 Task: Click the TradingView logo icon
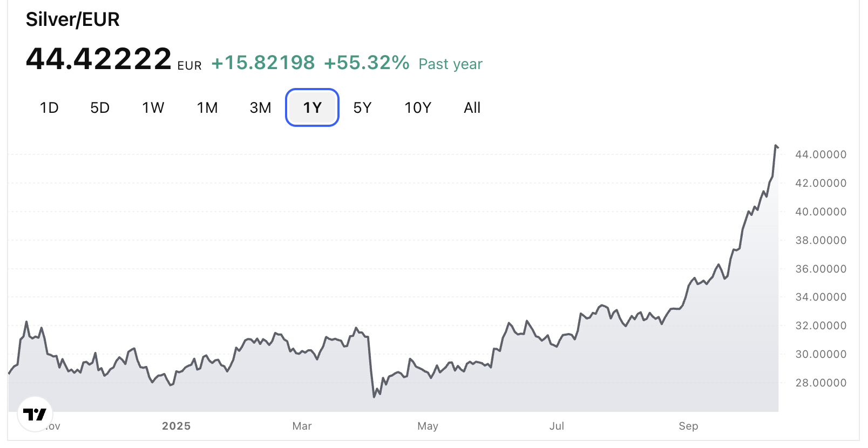click(x=35, y=415)
